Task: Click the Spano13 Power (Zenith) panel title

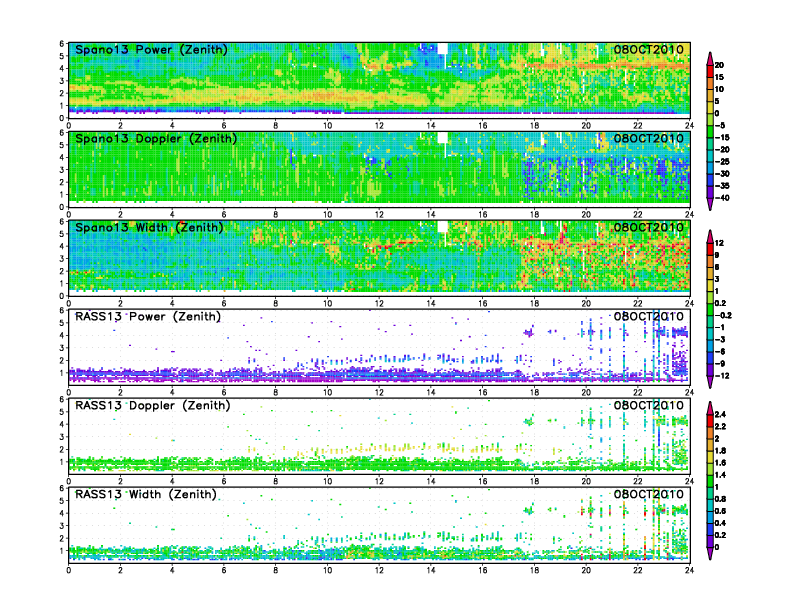Action: 151,49
